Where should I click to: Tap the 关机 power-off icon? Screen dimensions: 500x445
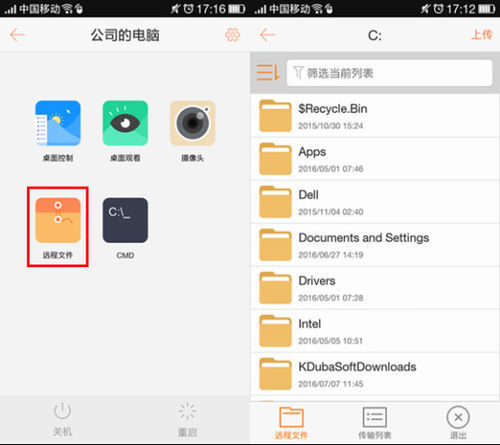(62, 411)
